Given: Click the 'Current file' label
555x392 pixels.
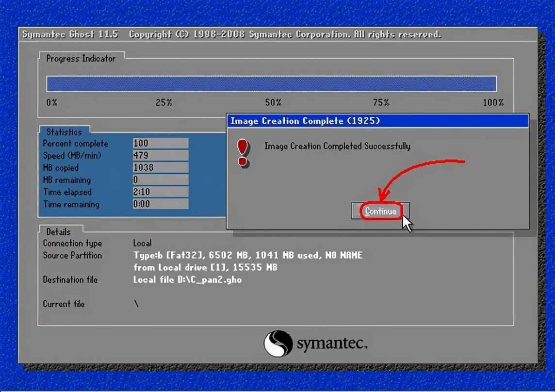Looking at the screenshot, I should click(64, 304).
